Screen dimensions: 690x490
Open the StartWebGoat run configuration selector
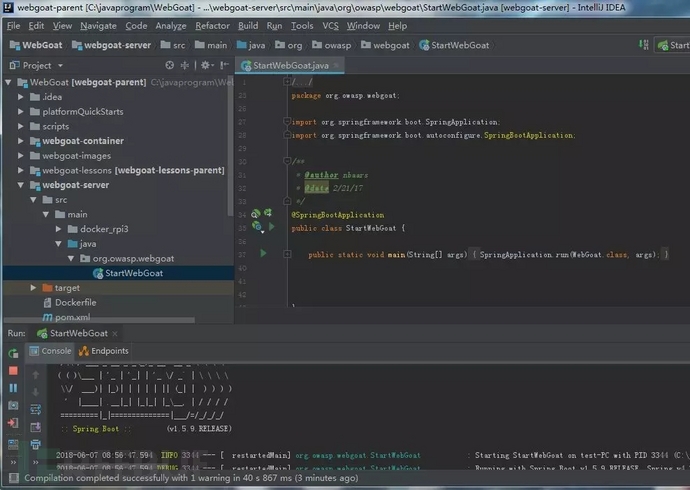[x=672, y=45]
